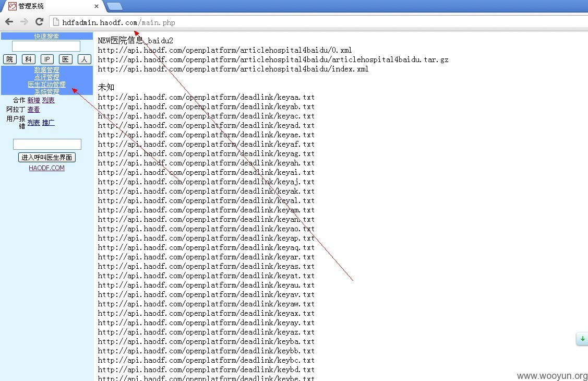This screenshot has width=588, height=381.
Task: Select the deadlink/keybc.txt URL
Action: (x=206, y=360)
